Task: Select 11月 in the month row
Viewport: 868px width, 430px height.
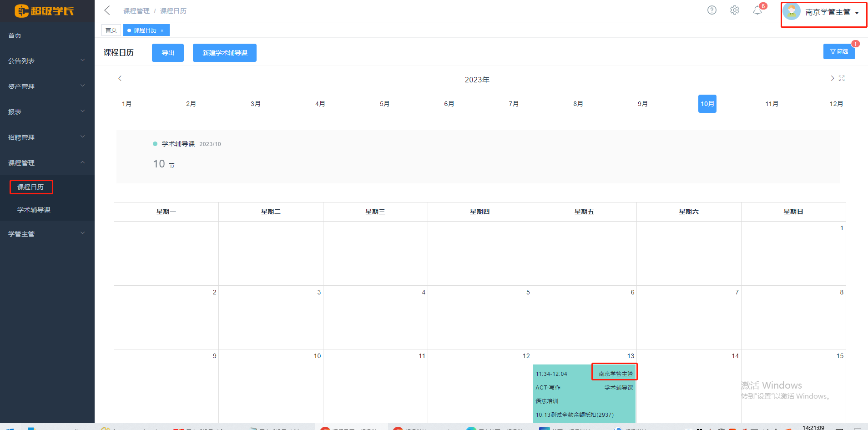Action: click(x=772, y=104)
